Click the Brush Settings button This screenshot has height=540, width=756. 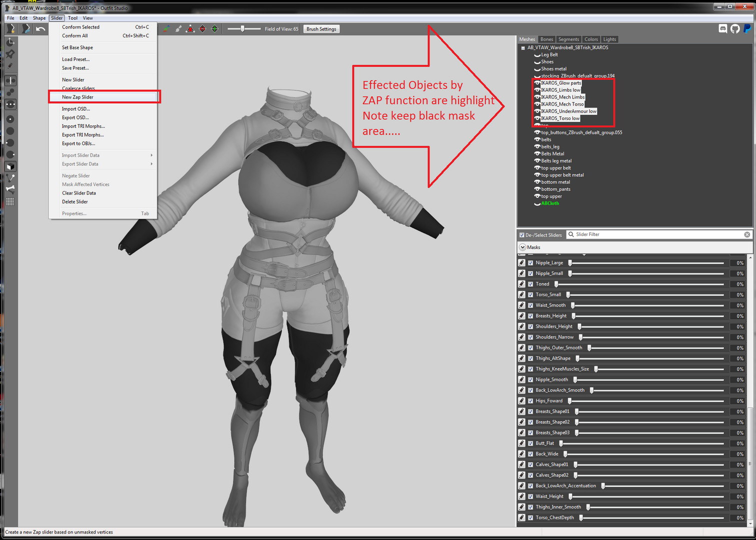point(321,29)
